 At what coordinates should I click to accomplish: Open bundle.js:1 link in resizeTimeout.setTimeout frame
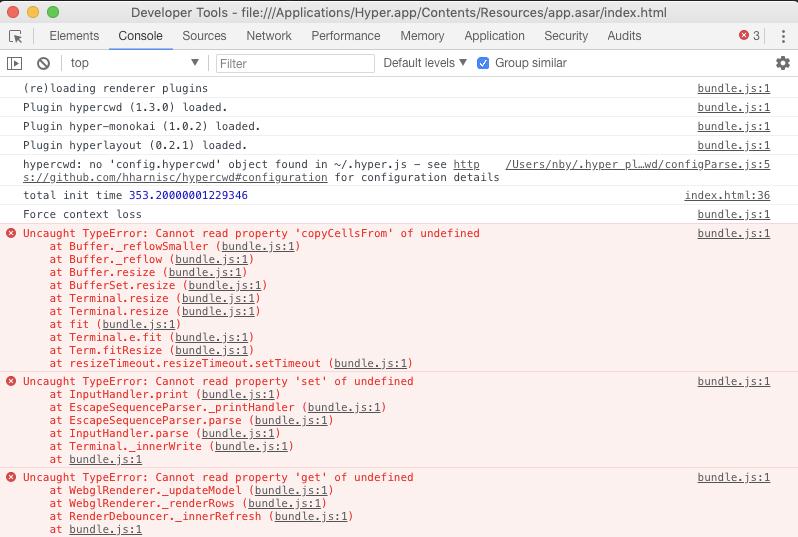[370, 363]
